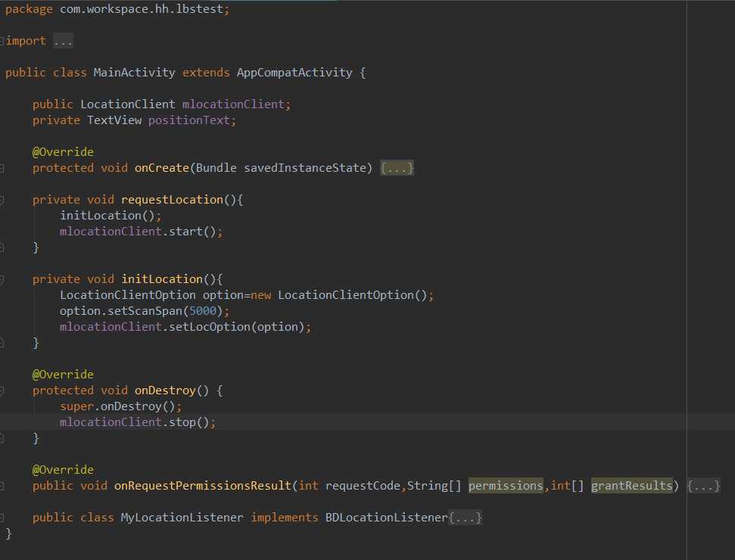Collapse requestLocation method via gutter marker
The height and width of the screenshot is (560, 735).
(x=2, y=200)
